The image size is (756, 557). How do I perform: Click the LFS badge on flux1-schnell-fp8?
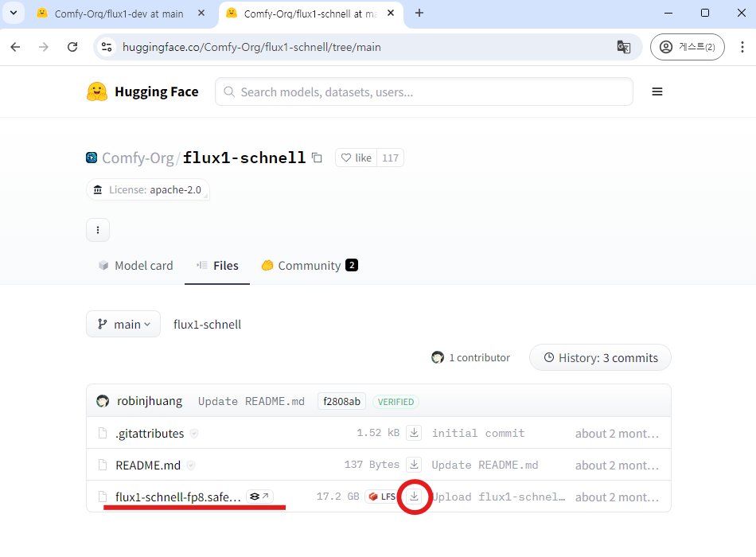(381, 497)
